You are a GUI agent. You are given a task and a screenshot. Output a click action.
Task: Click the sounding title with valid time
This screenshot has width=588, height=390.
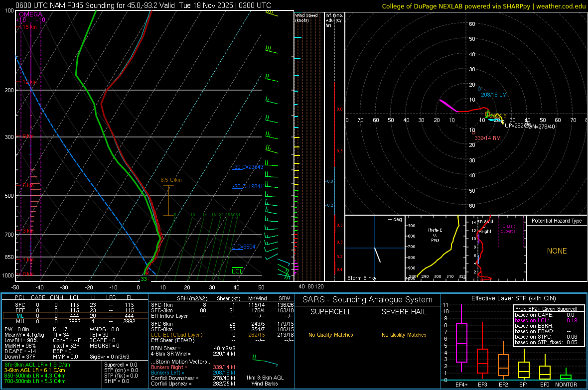(143, 5)
